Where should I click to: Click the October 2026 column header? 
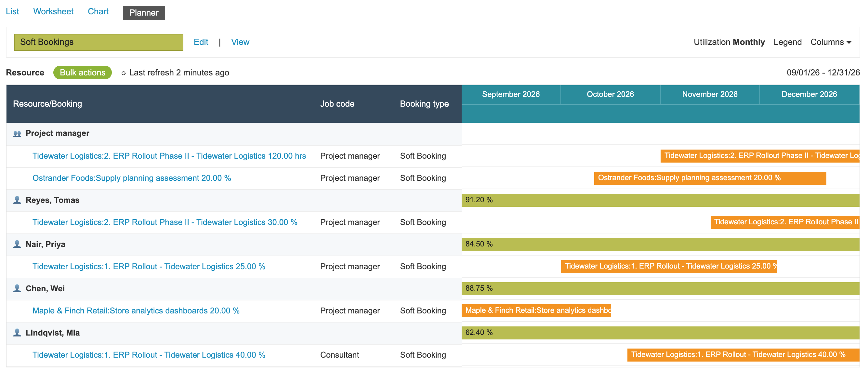pyautogui.click(x=610, y=94)
